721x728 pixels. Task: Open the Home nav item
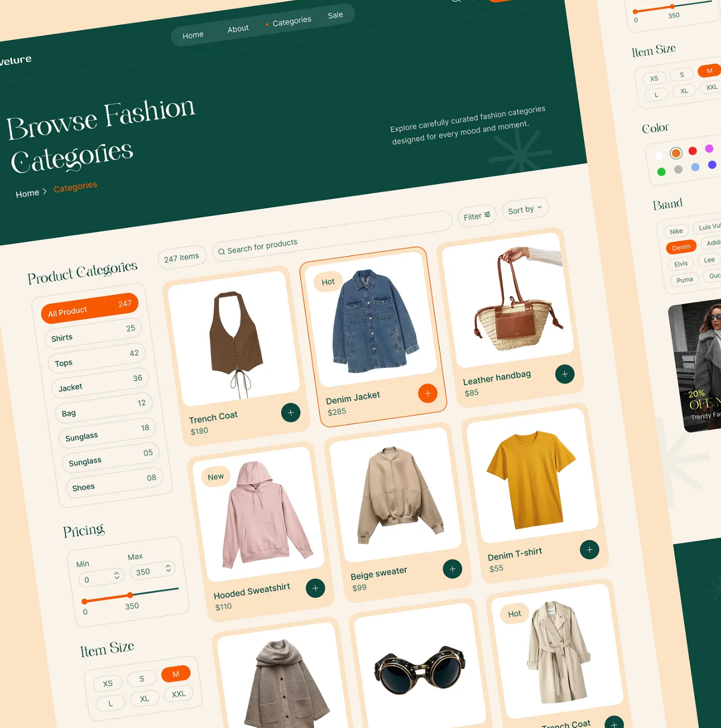[193, 35]
